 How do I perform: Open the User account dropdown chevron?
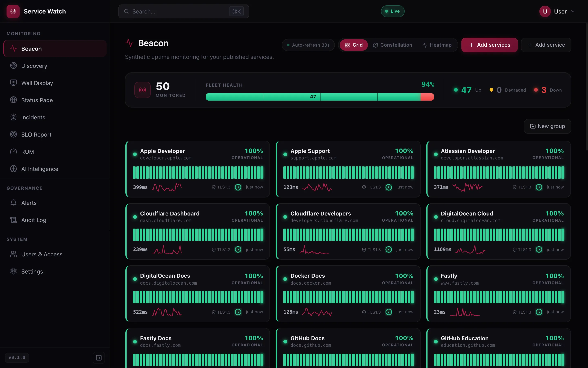coord(573,11)
